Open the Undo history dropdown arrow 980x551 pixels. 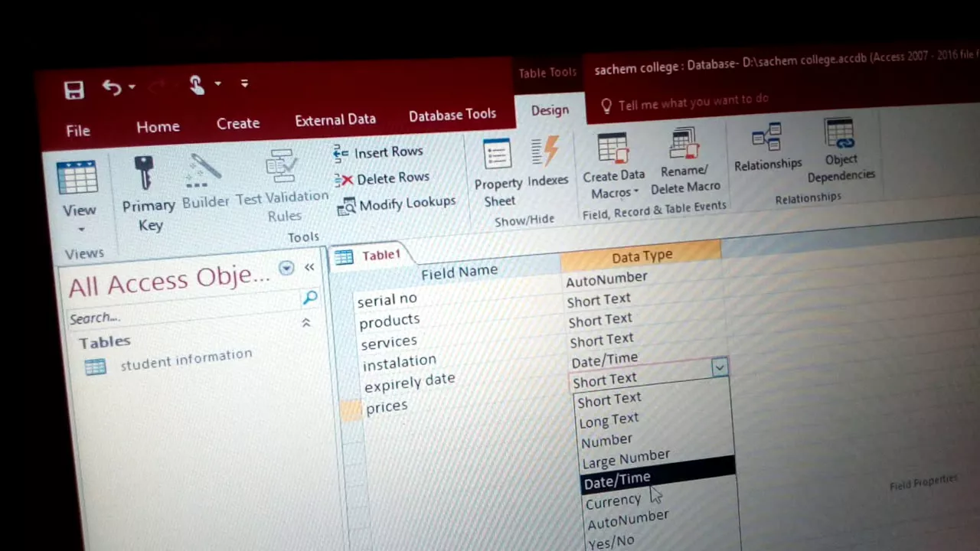point(132,87)
